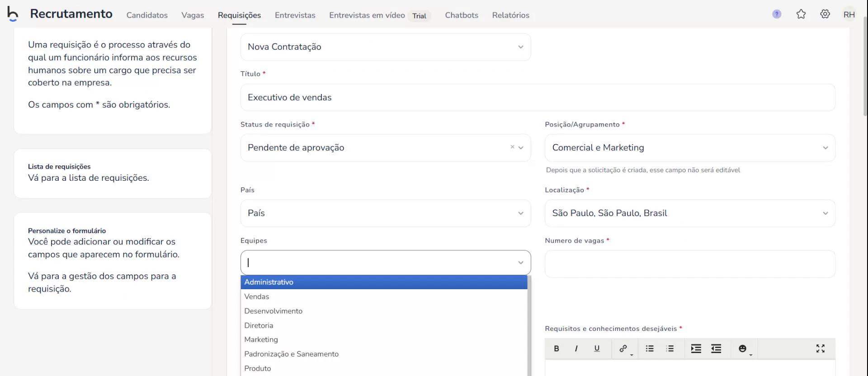
Task: Click the Trial badge
Action: [x=419, y=16]
